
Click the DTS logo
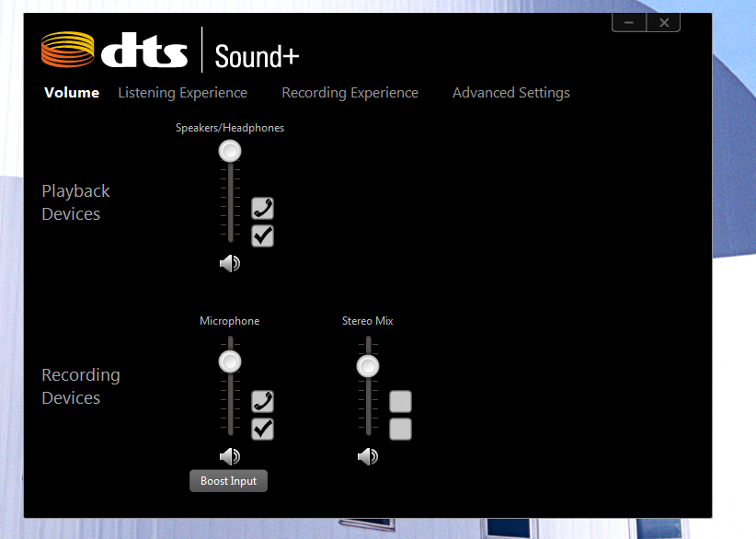(x=114, y=50)
